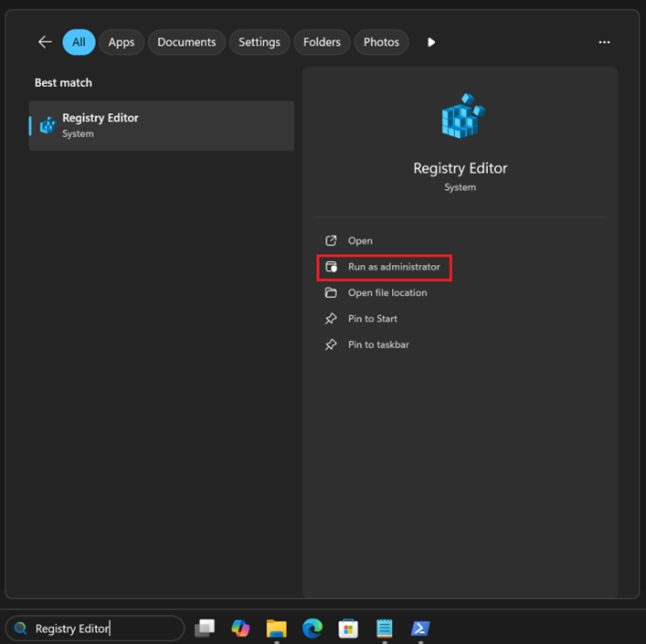Go back with the left arrow
The height and width of the screenshot is (644, 646).
coord(45,42)
